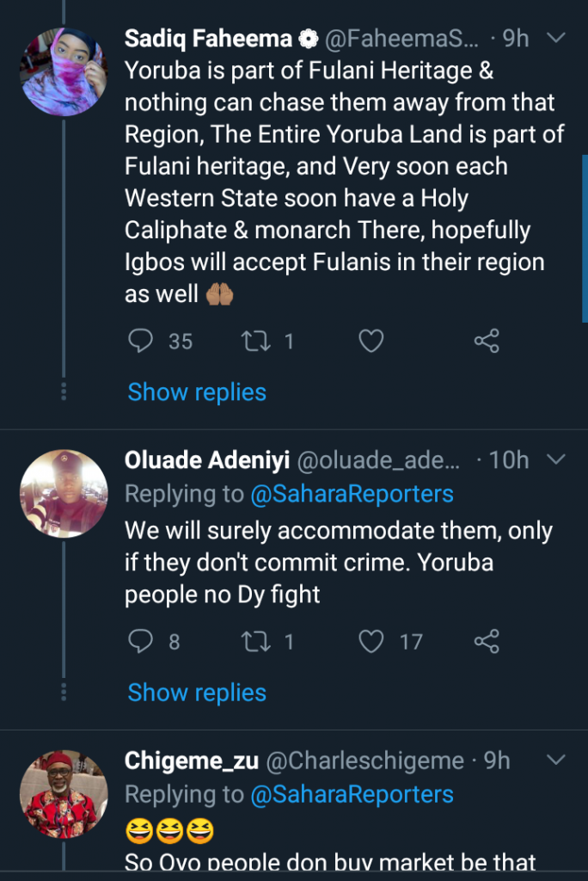This screenshot has height=881, width=588.
Task: Like Sadiq Faheema's tweet
Action: 371,342
